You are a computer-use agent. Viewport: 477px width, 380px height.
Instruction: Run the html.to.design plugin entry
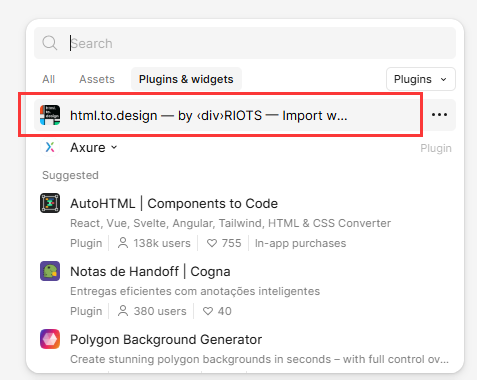click(x=228, y=115)
